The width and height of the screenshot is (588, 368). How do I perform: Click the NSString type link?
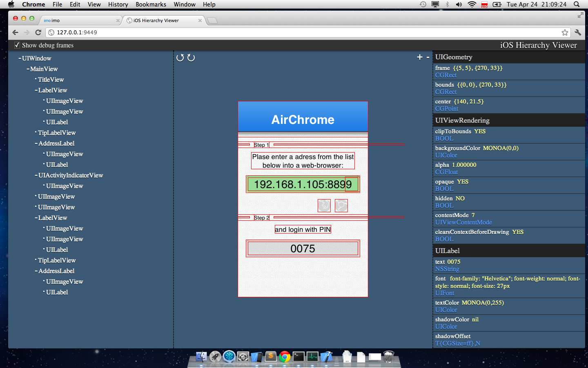pos(447,269)
